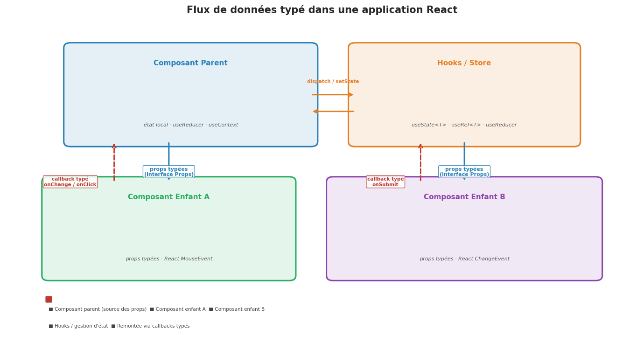
Task: Click the 'props typées (interface Props)' label above Enfant B
Action: (464, 172)
